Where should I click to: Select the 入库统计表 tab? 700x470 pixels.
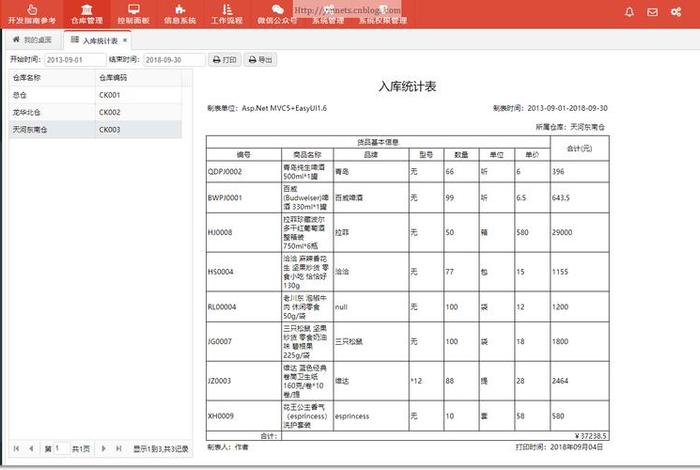point(96,41)
